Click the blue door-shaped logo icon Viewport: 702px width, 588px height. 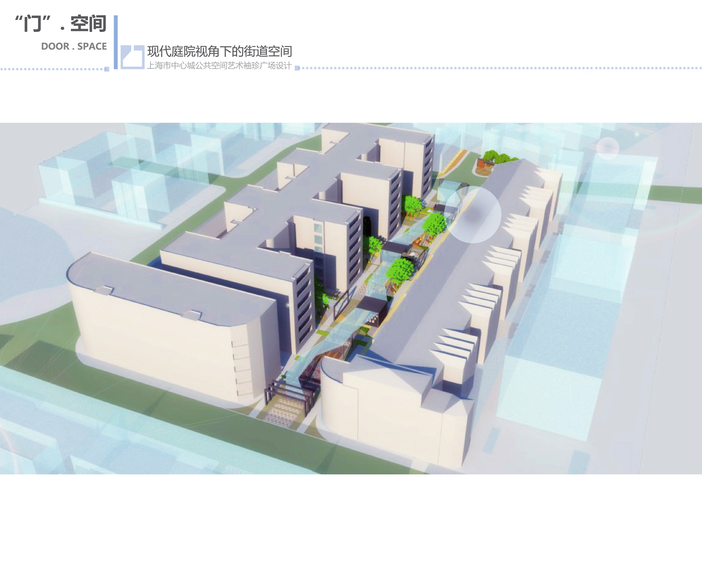click(132, 57)
